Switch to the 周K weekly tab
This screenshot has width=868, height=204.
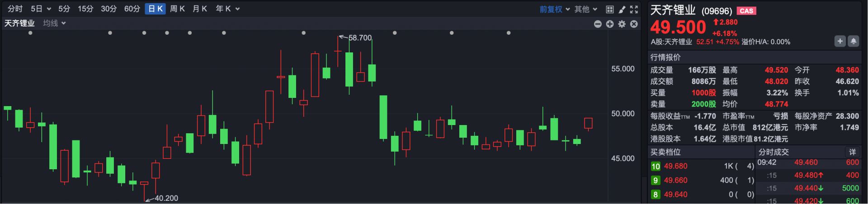coord(177,9)
